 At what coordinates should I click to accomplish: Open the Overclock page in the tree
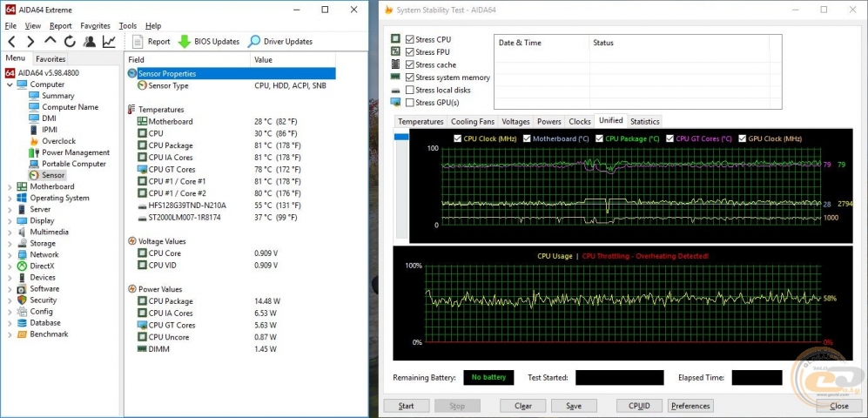tap(58, 141)
